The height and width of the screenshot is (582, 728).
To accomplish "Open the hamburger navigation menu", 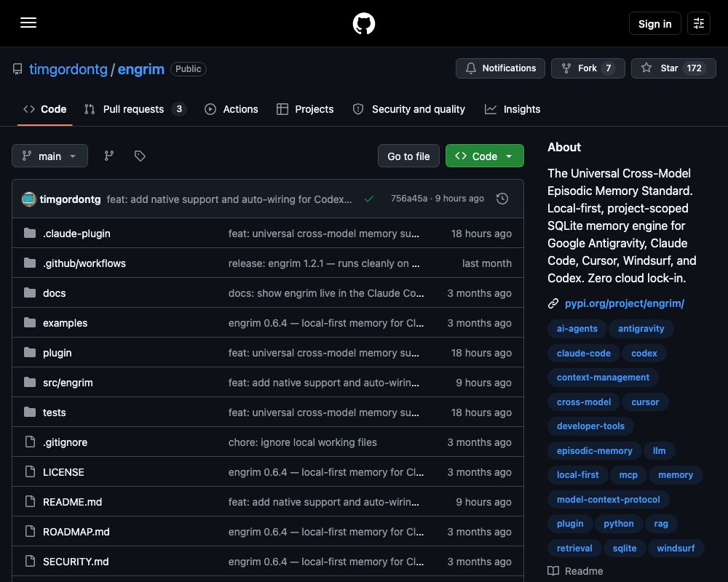I will (28, 23).
